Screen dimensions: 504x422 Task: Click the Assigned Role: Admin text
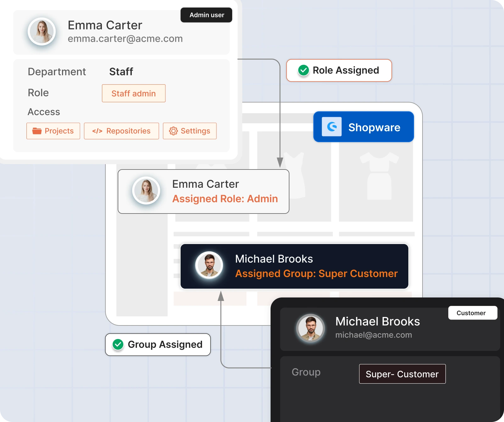pos(225,199)
